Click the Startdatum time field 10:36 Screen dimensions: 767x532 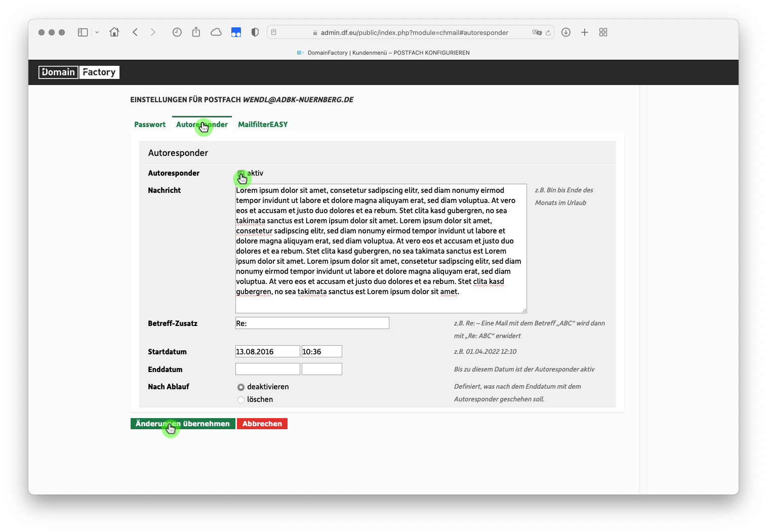(x=322, y=351)
